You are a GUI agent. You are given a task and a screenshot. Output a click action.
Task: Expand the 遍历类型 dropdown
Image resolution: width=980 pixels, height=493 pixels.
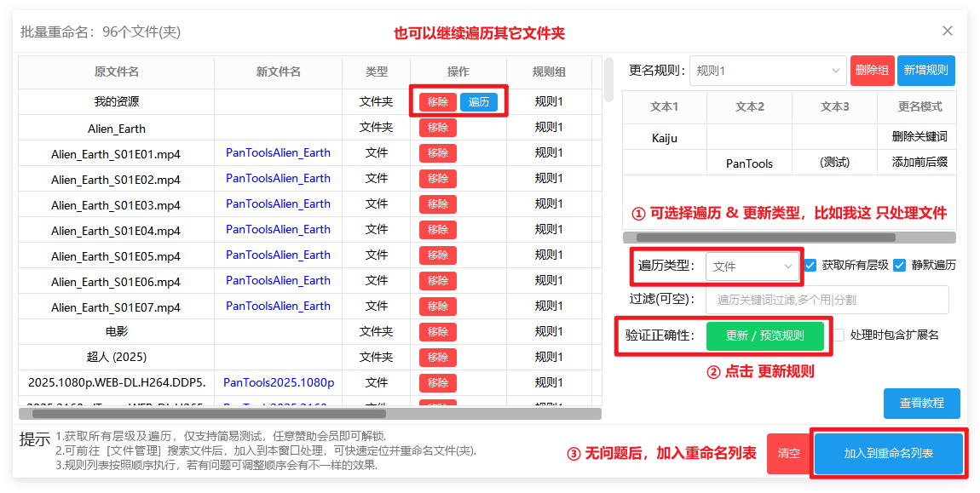pyautogui.click(x=752, y=267)
